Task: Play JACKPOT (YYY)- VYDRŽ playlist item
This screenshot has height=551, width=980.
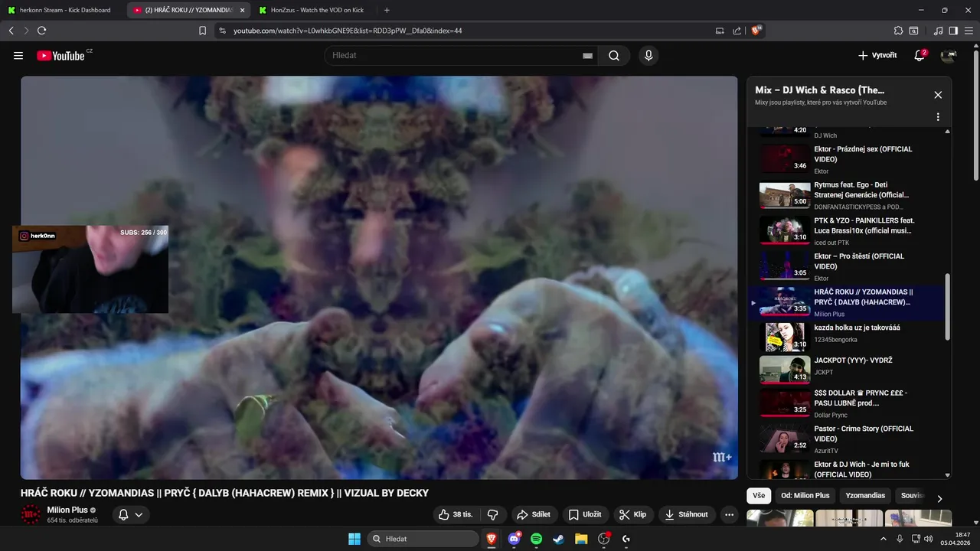Action: (x=848, y=370)
